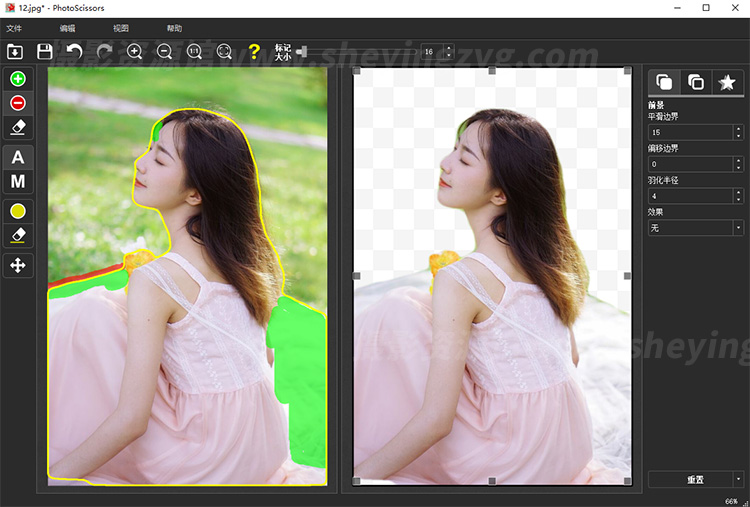750x507 pixels.
Task: Pick the marker eraser tool
Action: (18, 127)
